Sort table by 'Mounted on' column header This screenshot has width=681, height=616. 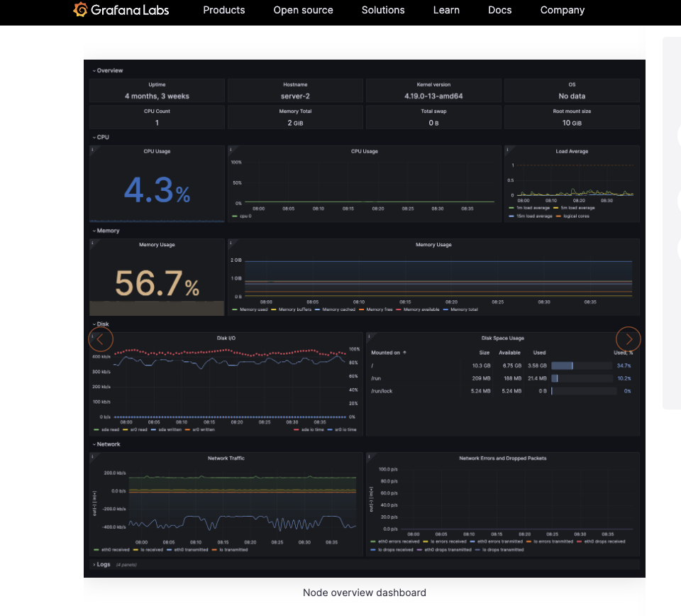386,352
